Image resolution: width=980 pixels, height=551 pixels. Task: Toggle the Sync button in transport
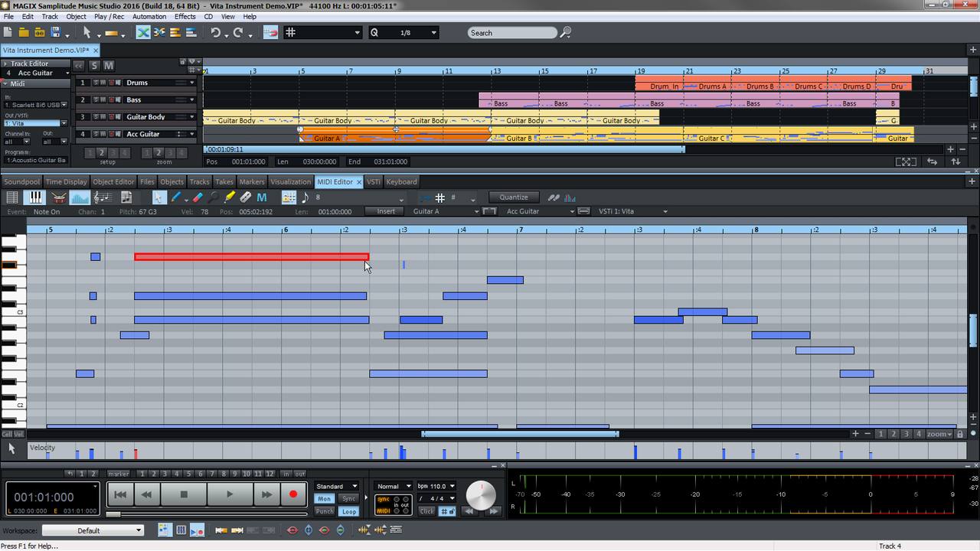348,499
